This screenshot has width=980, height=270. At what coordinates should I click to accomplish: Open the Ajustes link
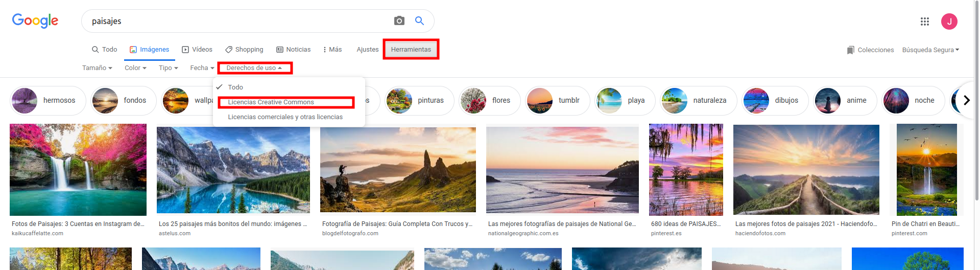[367, 50]
